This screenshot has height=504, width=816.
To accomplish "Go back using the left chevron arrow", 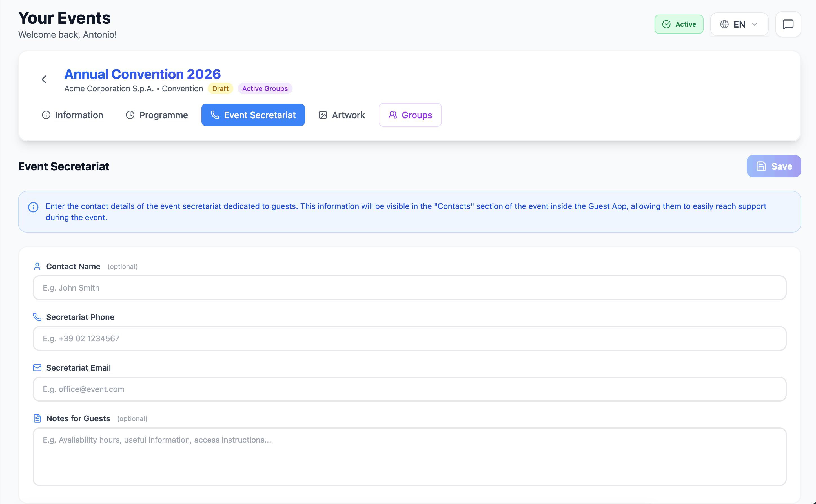I will (x=44, y=79).
